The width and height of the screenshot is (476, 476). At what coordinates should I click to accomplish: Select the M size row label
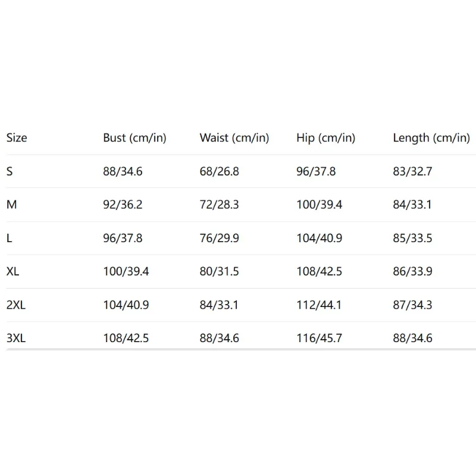(x=12, y=205)
